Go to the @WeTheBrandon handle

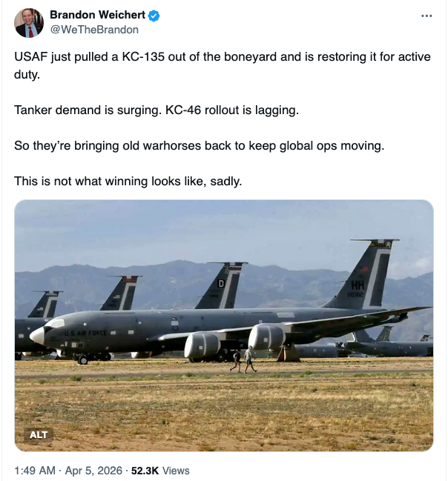click(x=93, y=30)
